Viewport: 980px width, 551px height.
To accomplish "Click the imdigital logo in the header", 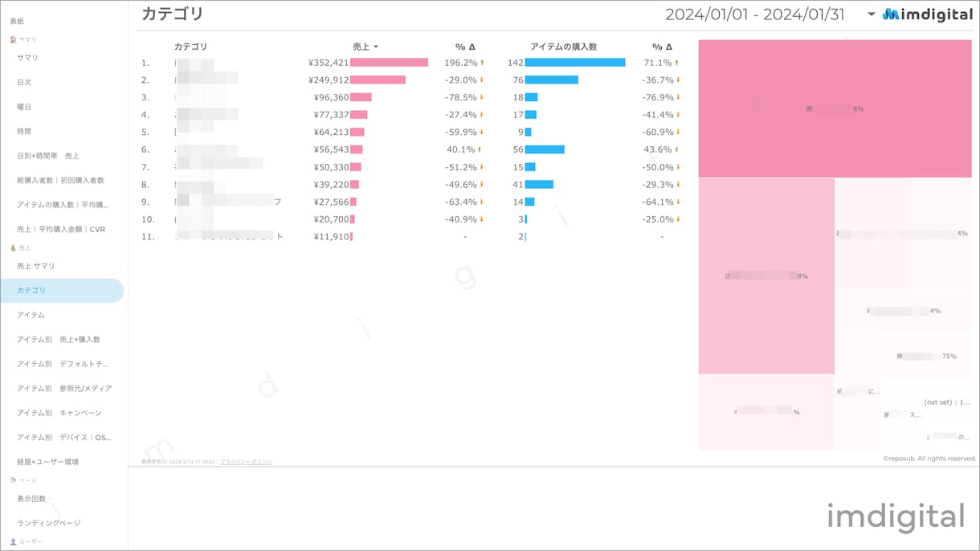I will (x=928, y=14).
